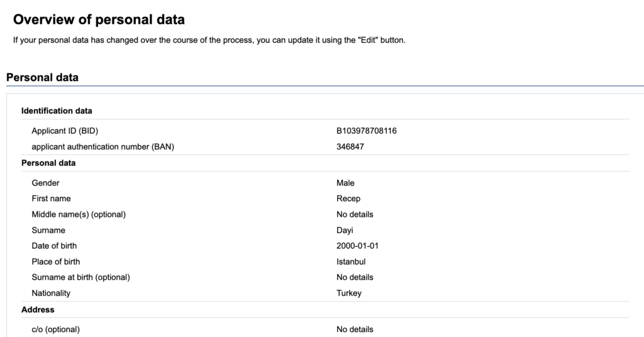Click the BAN value 346847

click(350, 146)
